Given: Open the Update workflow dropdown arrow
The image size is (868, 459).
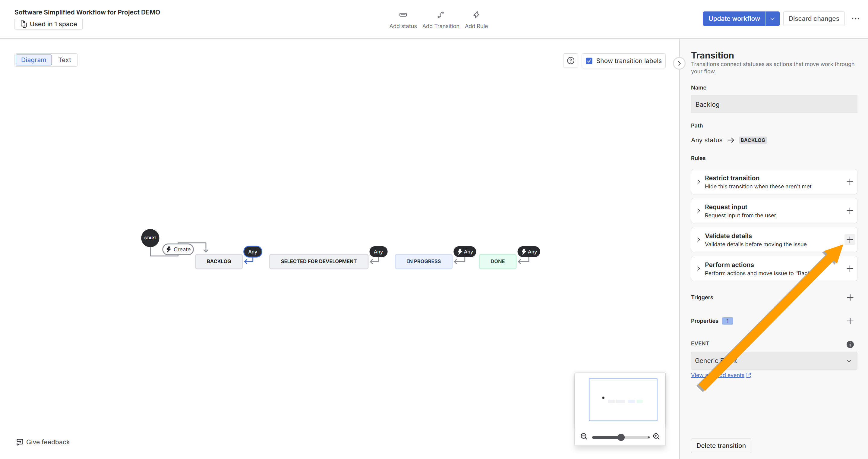Looking at the screenshot, I should pos(772,18).
